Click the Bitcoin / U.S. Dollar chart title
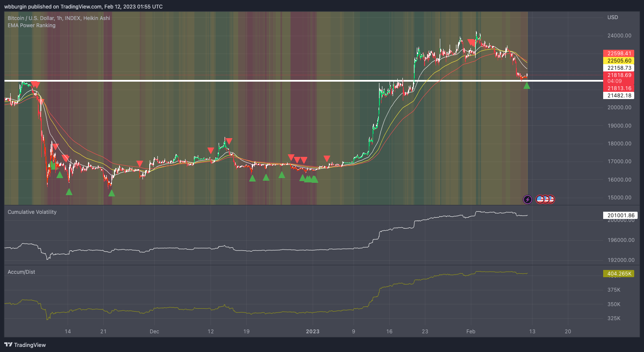Viewport: 644px width, 352px height. tap(59, 18)
